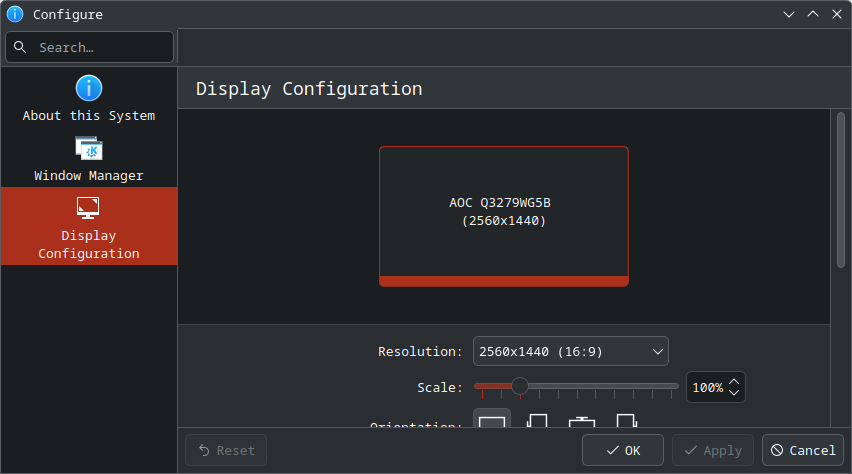Image resolution: width=852 pixels, height=474 pixels.
Task: Click the Cancel button
Action: coord(803,450)
